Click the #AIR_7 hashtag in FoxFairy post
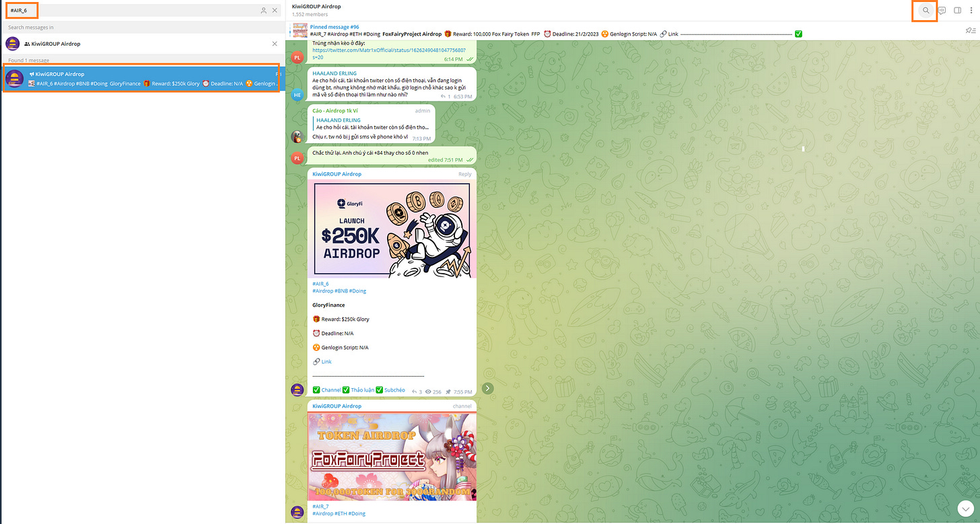 pyautogui.click(x=320, y=506)
